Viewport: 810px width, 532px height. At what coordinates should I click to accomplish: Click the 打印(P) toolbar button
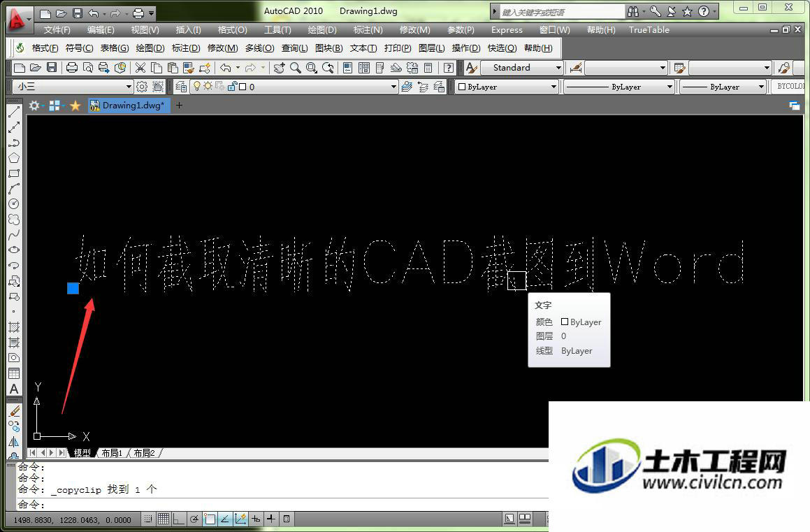(x=398, y=48)
